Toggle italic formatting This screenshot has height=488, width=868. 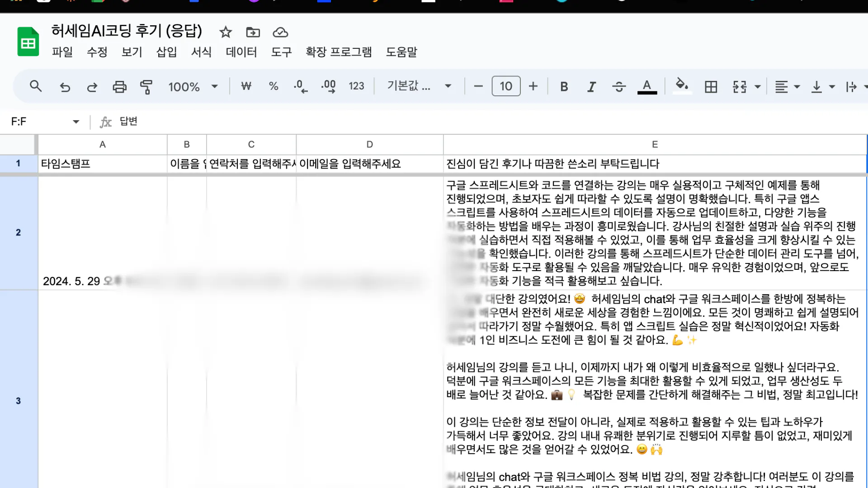tap(591, 86)
